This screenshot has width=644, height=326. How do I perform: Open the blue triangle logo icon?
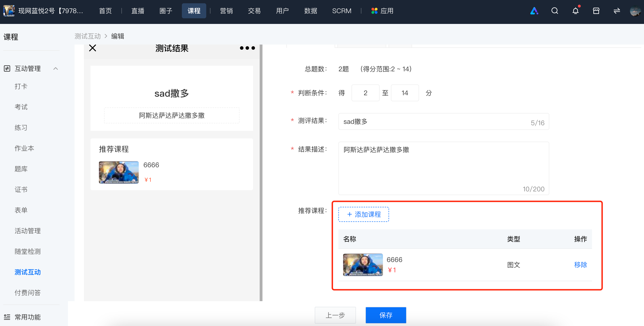[534, 11]
